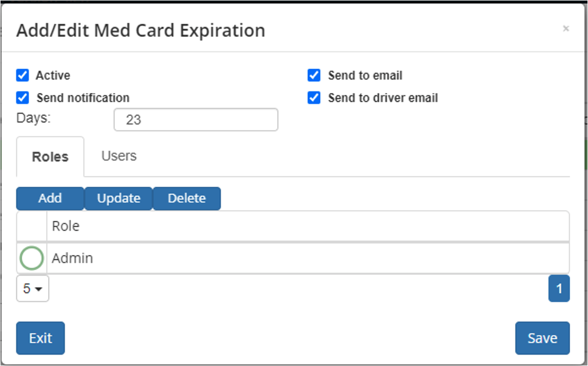Switch to the Users tab
Viewport: 588px width, 366px height.
[119, 156]
